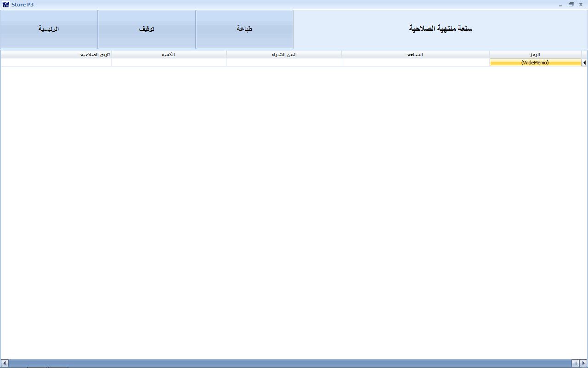The image size is (588, 368).
Task: Click the طباعة (Print) button
Action: point(244,29)
